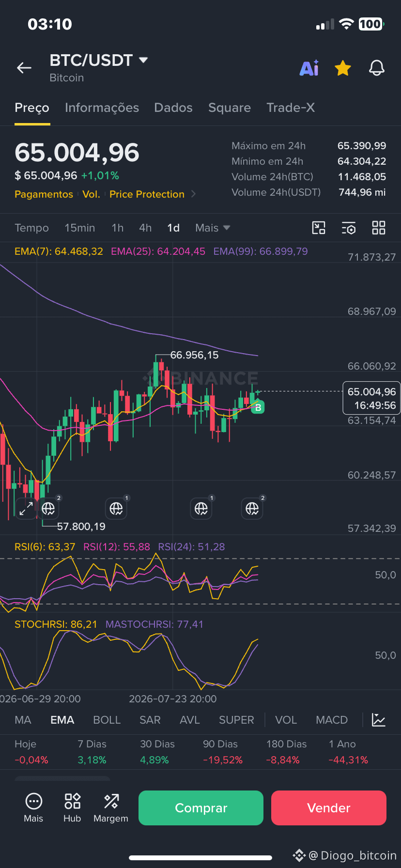Open the indicator settings chart icon
Viewport: 401px width, 868px height.
coord(379,720)
